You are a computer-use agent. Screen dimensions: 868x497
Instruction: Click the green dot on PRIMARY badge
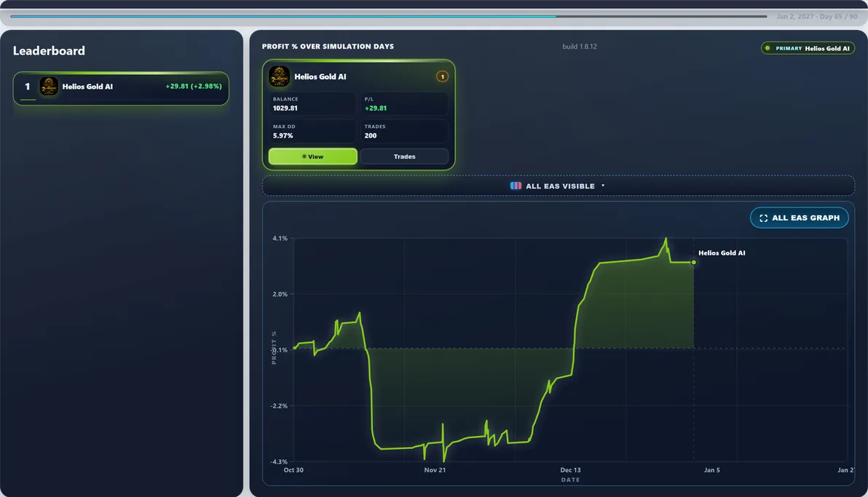click(768, 48)
